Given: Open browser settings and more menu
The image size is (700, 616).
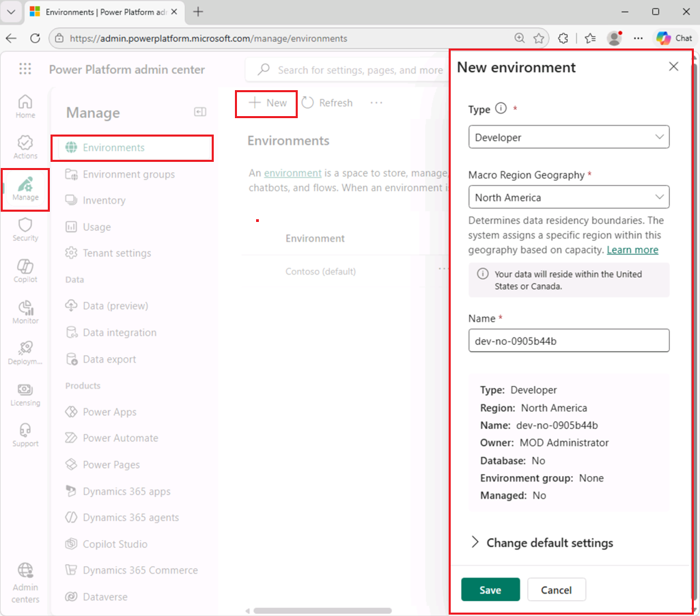Looking at the screenshot, I should pyautogui.click(x=639, y=38).
